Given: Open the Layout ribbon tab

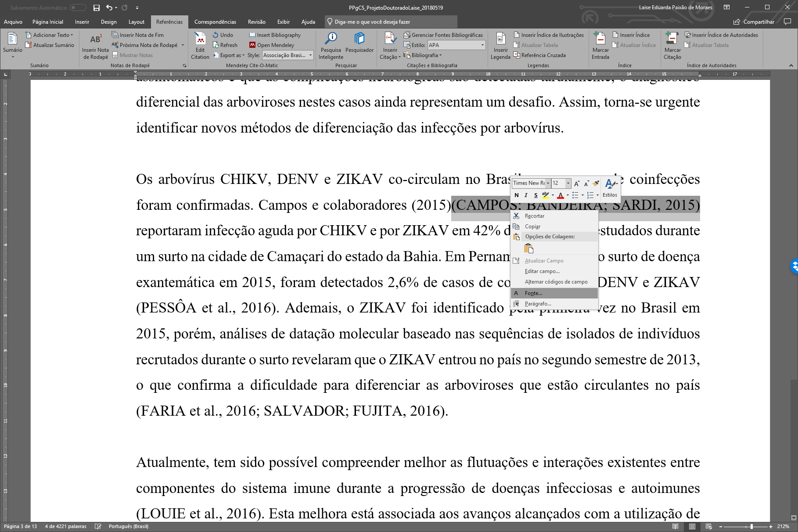Looking at the screenshot, I should [136, 22].
